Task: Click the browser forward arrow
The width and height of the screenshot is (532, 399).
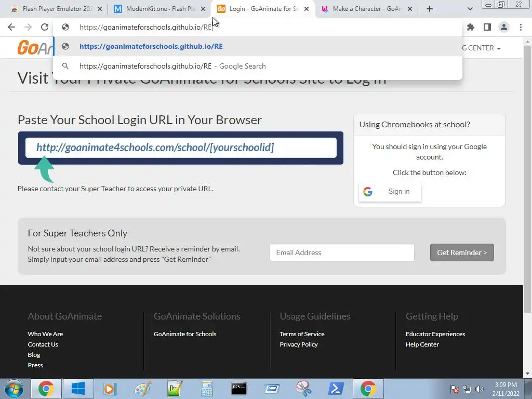Action: click(x=28, y=27)
